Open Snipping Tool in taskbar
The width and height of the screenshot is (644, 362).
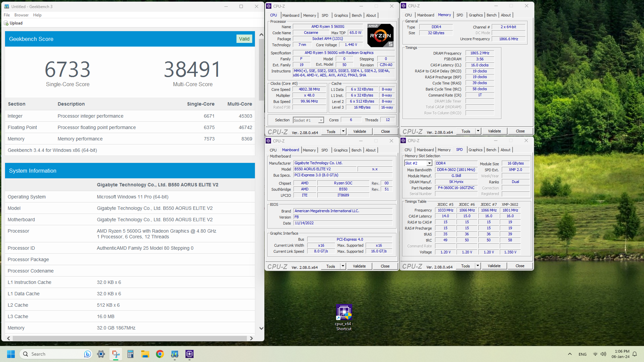[x=116, y=354]
